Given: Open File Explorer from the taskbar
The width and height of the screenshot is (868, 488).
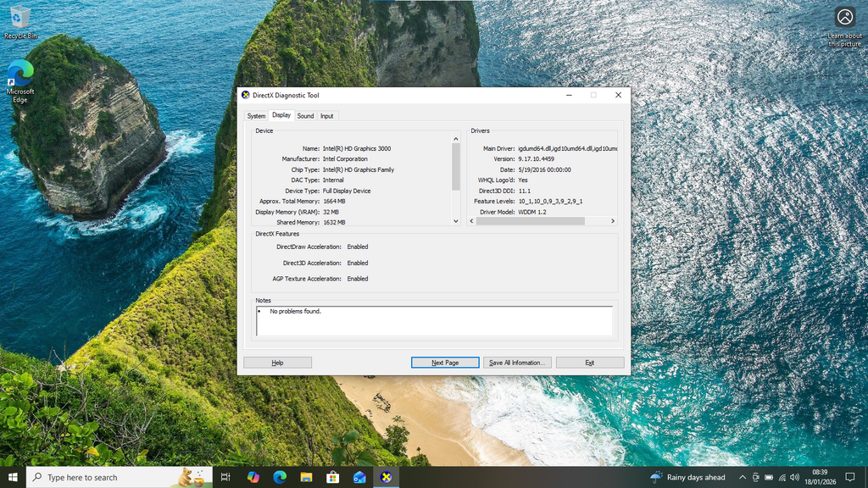Looking at the screenshot, I should tap(306, 477).
